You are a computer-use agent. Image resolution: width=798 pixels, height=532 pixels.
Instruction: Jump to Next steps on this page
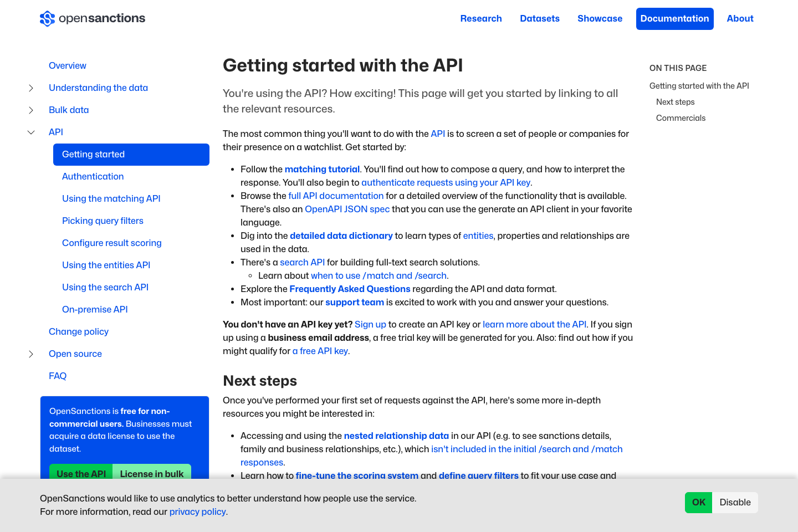pos(675,101)
